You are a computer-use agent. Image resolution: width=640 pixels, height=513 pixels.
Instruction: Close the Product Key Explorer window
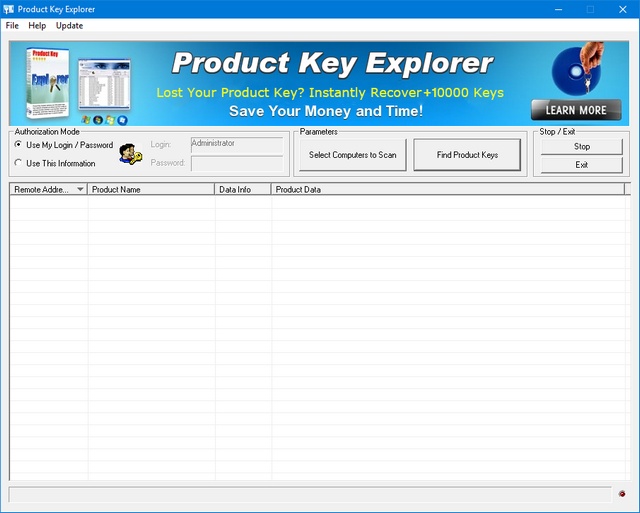(623, 9)
